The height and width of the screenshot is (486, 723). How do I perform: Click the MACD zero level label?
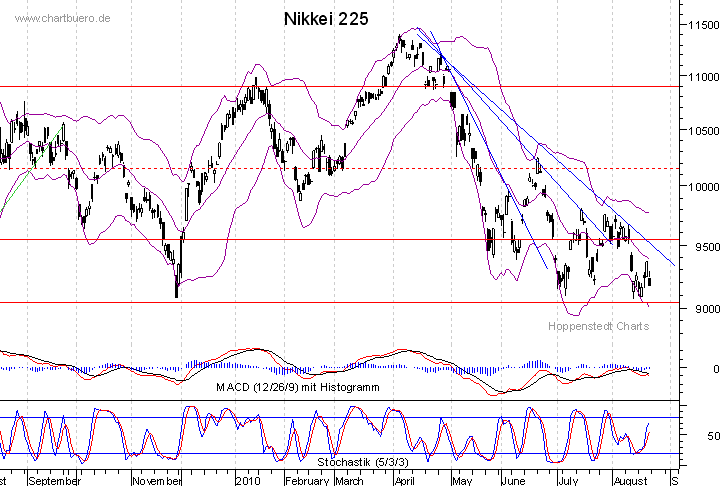716,369
